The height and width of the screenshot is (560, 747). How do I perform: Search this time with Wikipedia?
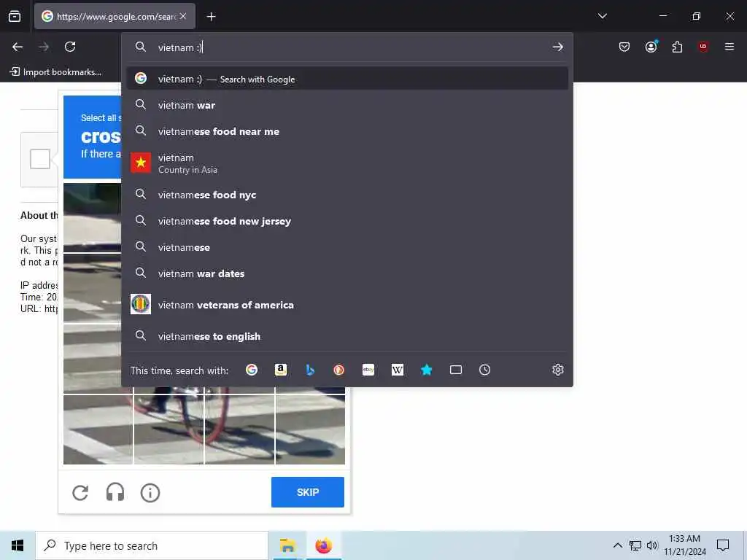(x=398, y=370)
